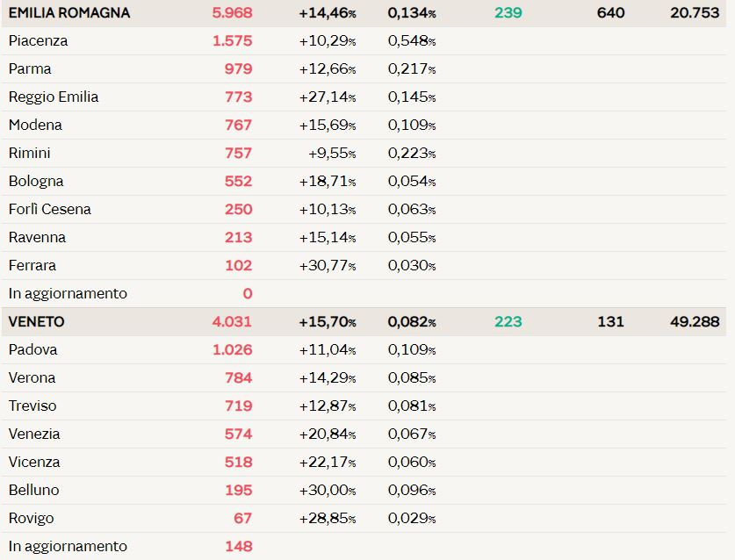The image size is (735, 560).
Task: Click Venezia growth value +20,84%
Action: coord(328,434)
